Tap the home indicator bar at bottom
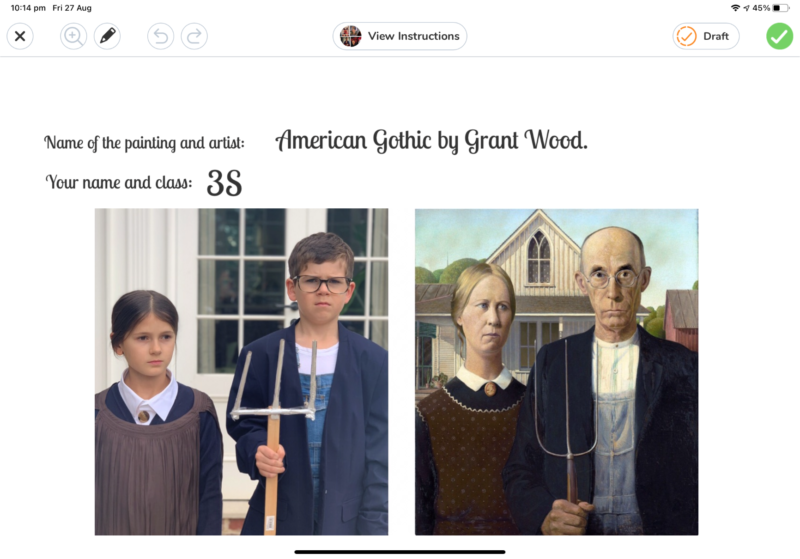Viewport: 800px width, 559px height. pos(400,552)
